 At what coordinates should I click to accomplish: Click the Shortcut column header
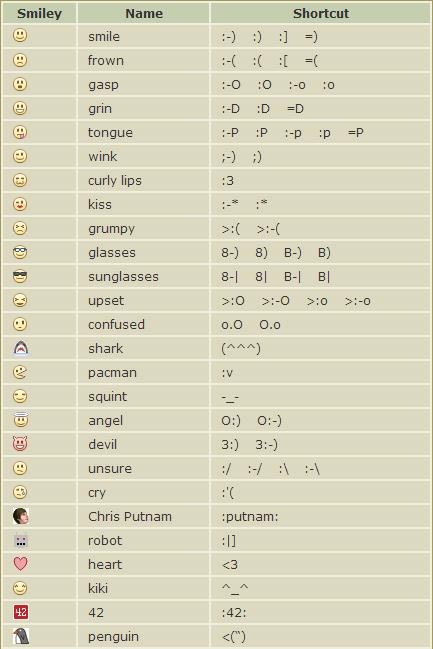(x=320, y=13)
